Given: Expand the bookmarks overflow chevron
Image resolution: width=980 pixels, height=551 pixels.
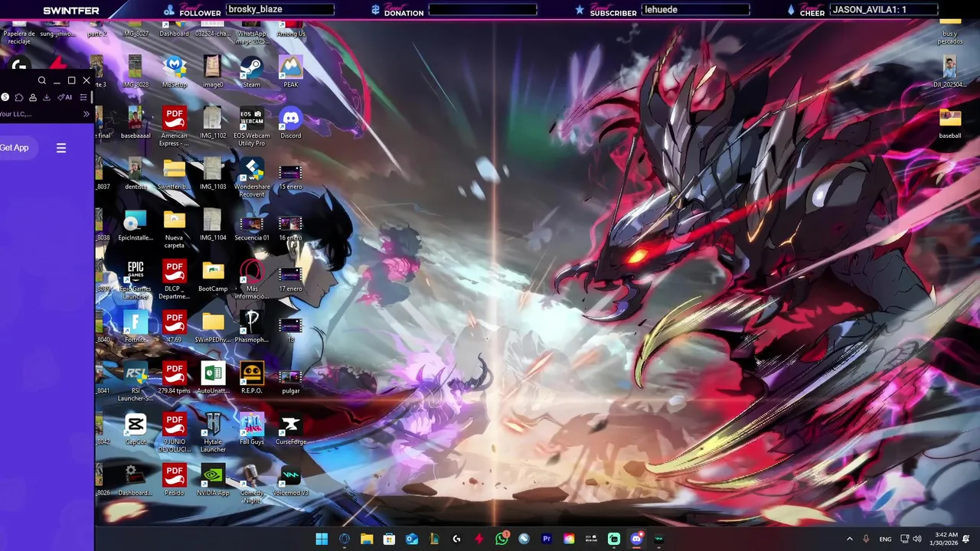Looking at the screenshot, I should pos(87,114).
